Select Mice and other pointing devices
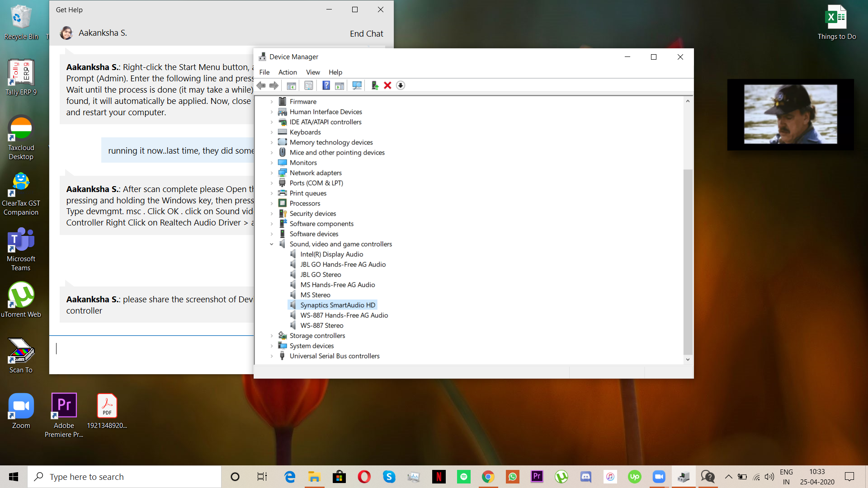Screen dimensions: 868x488 pyautogui.click(x=337, y=153)
